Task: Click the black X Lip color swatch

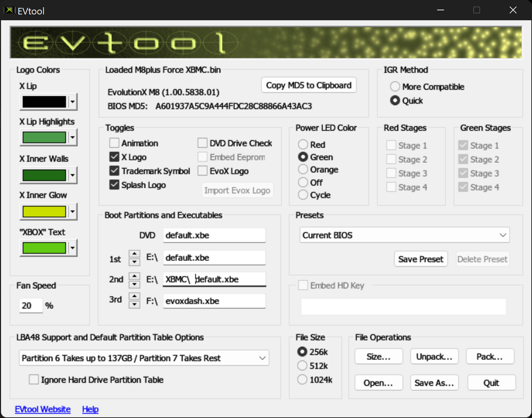Action: [44, 102]
